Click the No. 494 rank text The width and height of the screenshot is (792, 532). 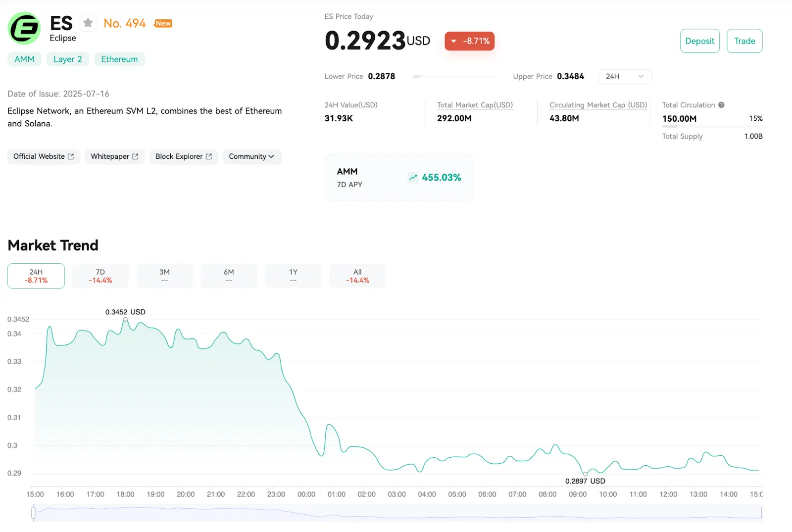coord(125,23)
